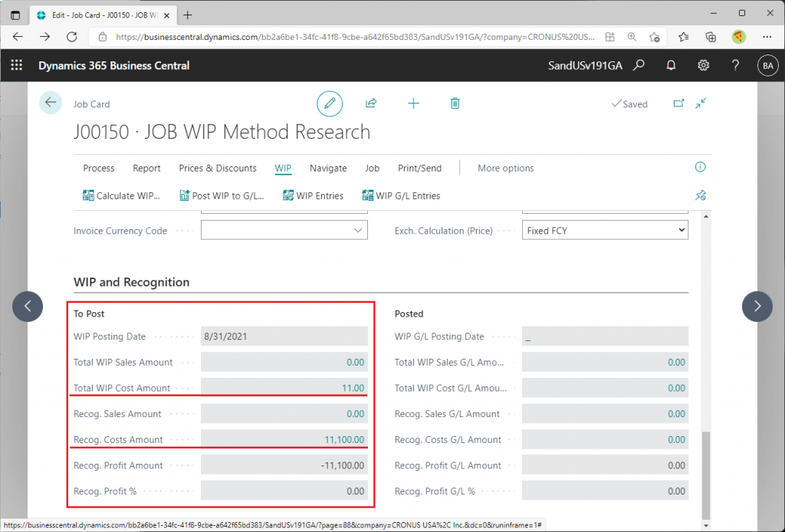The height and width of the screenshot is (532, 785).
Task: Open the BA user account avatar
Action: tap(768, 65)
